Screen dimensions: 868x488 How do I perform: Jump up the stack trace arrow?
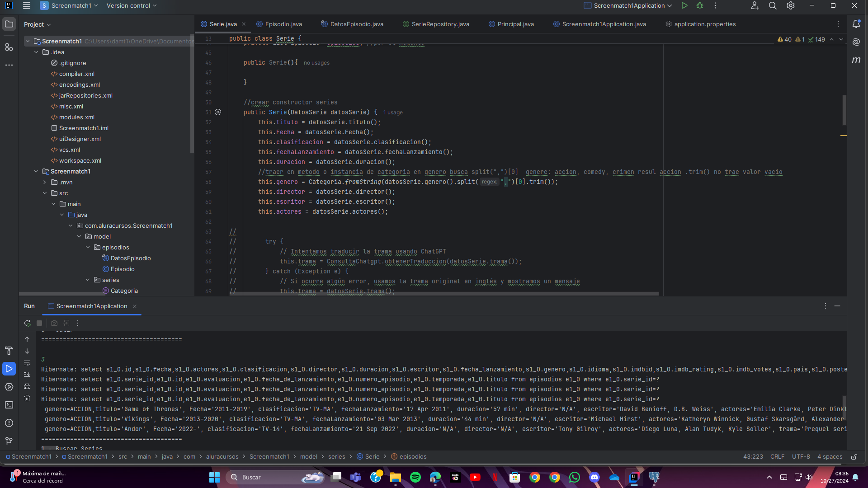(x=27, y=339)
